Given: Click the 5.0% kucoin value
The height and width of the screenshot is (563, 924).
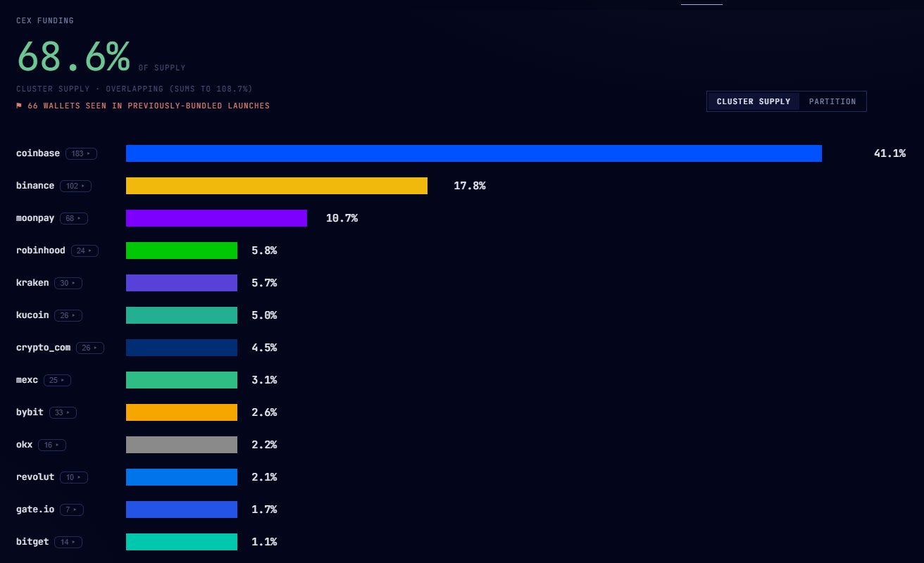Looking at the screenshot, I should pyautogui.click(x=264, y=315).
